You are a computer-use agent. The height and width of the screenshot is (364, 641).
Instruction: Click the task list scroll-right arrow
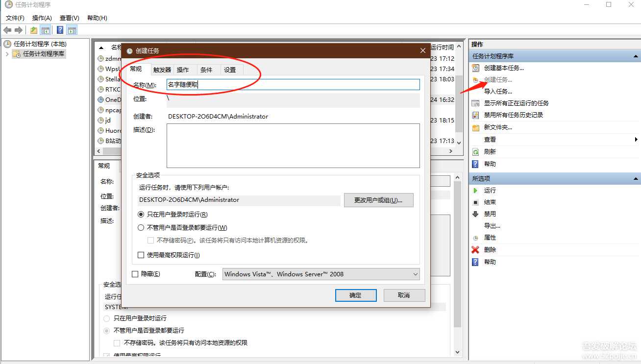(x=452, y=151)
